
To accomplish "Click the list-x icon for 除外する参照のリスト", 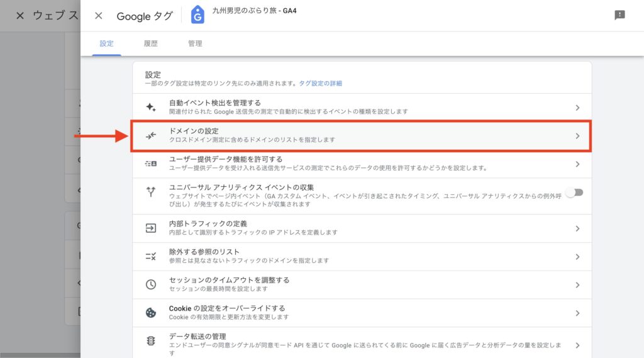I will pos(151,257).
